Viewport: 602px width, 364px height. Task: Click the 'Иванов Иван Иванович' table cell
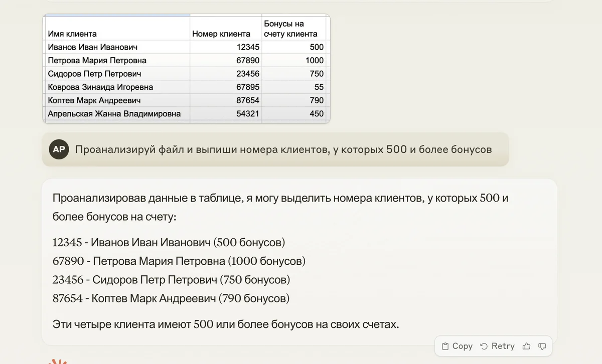pyautogui.click(x=92, y=47)
